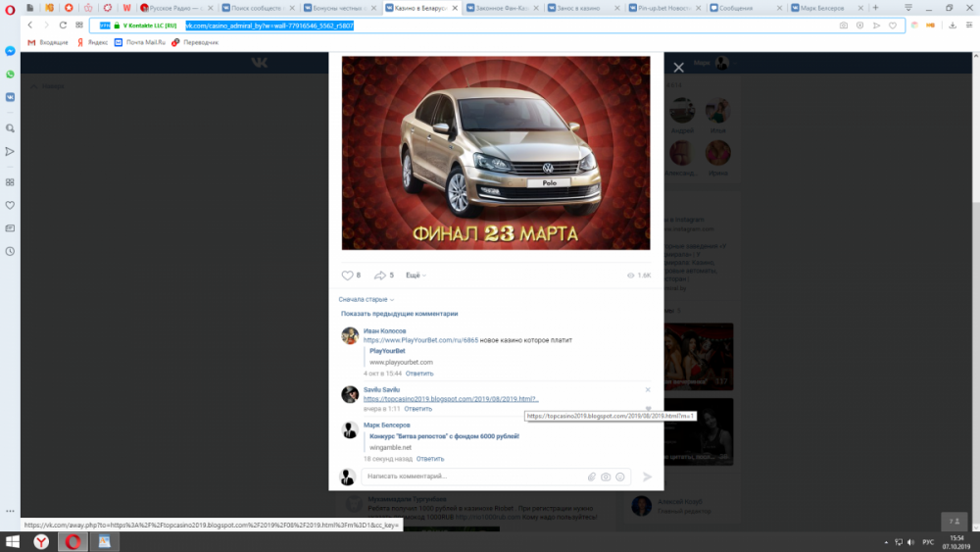Screen dimensions: 980x552
Task: Open WhatsApp in Opera sidebar
Action: point(10,75)
